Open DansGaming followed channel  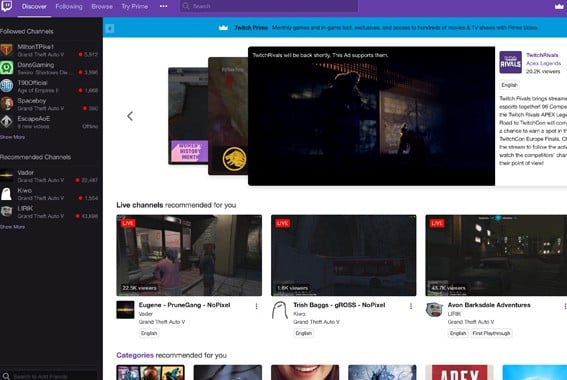[x=50, y=68]
